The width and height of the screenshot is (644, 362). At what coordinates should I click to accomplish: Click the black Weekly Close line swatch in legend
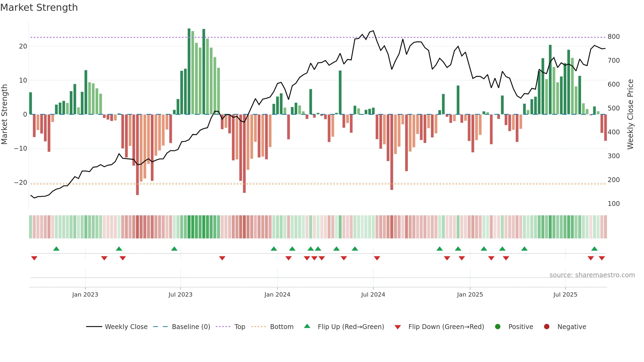[x=94, y=327]
